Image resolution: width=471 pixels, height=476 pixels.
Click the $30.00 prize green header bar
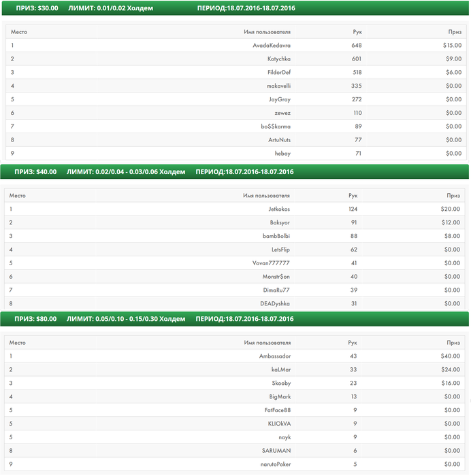point(235,9)
